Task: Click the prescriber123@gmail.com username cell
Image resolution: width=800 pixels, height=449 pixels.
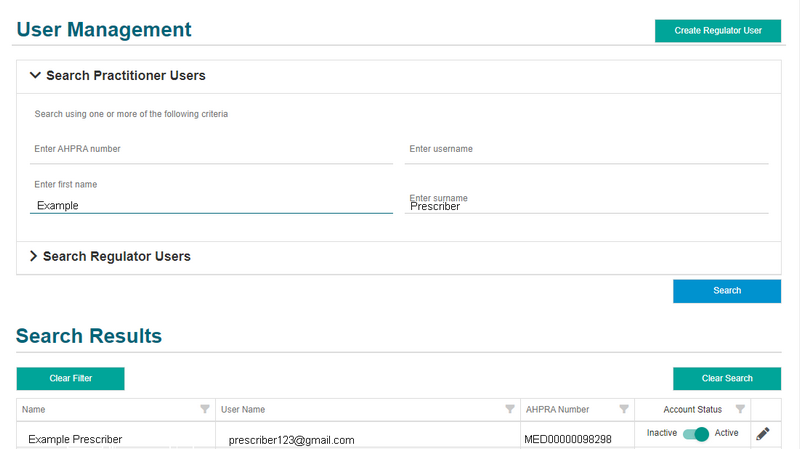Action: (x=291, y=440)
